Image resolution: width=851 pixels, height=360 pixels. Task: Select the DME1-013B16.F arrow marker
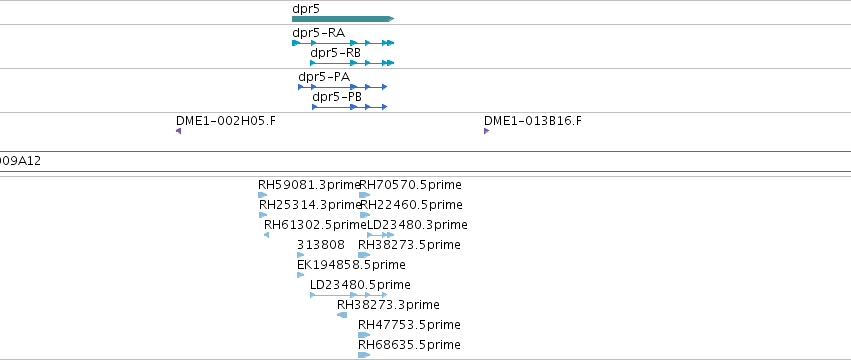point(486,131)
